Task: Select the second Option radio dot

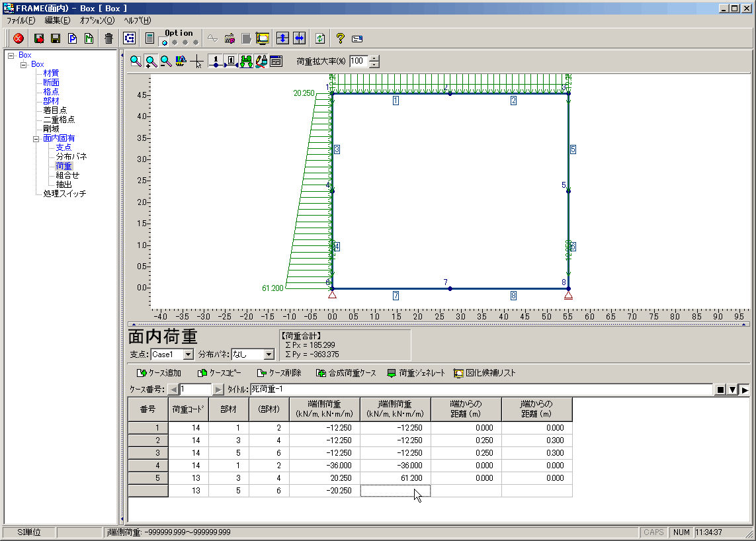Action: pyautogui.click(x=175, y=42)
